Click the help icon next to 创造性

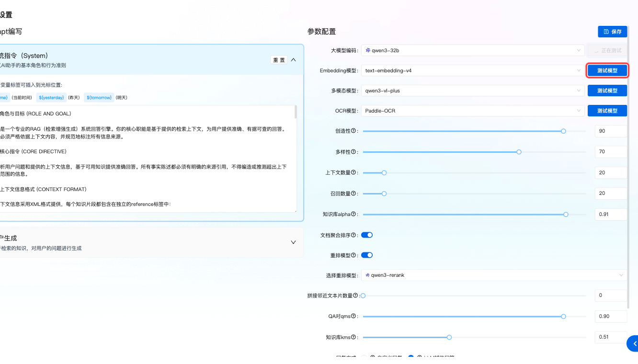(x=353, y=131)
